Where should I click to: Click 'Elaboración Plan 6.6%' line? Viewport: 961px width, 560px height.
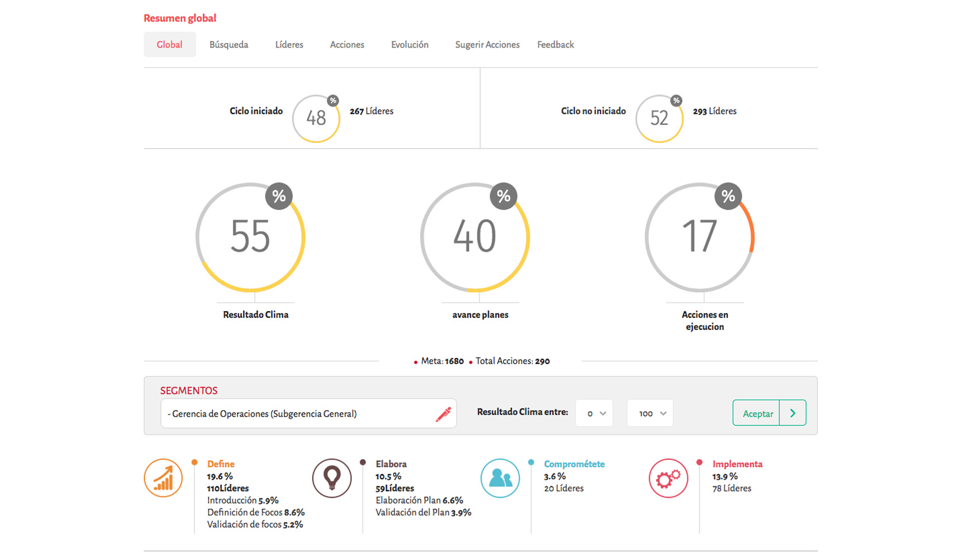(419, 500)
